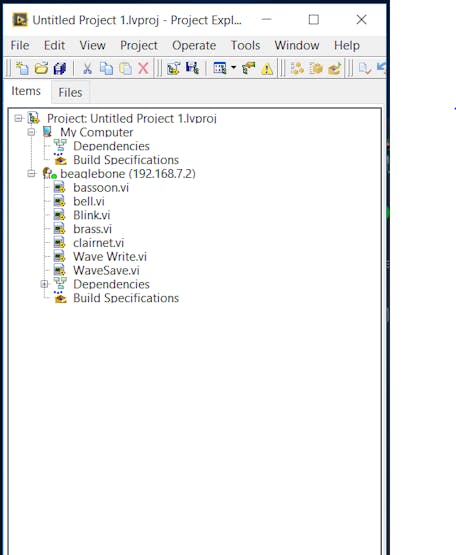Screen dimensions: 456x555
Task: Collapse the My Computer tree node
Action: (x=31, y=132)
